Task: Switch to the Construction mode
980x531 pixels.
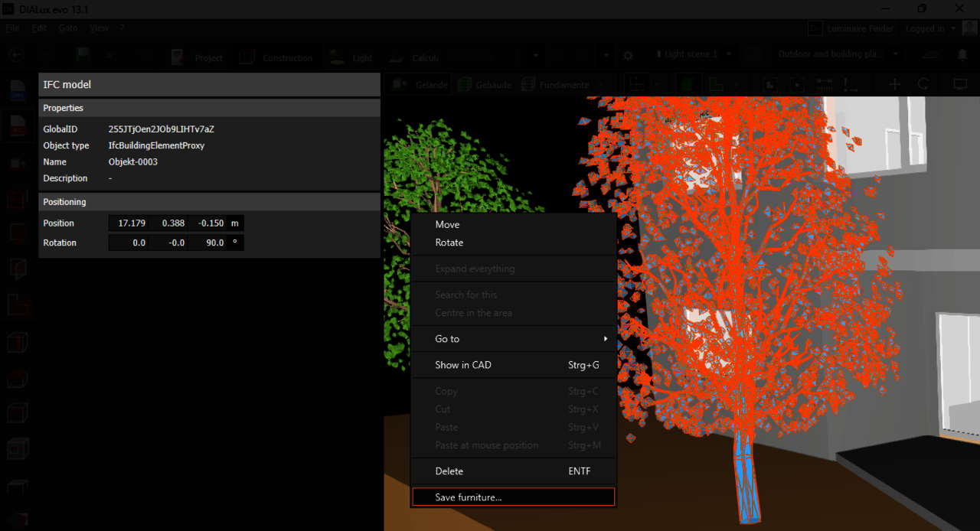Action: tap(277, 57)
